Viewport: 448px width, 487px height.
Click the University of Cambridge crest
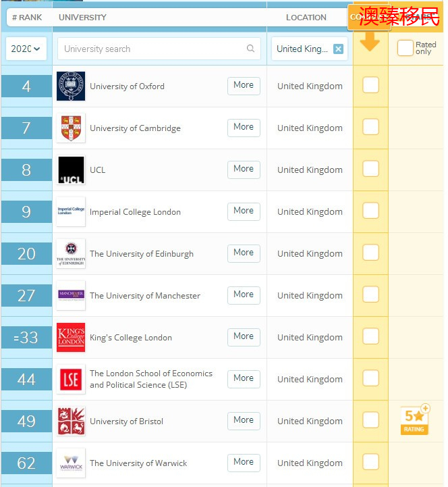pyautogui.click(x=71, y=128)
